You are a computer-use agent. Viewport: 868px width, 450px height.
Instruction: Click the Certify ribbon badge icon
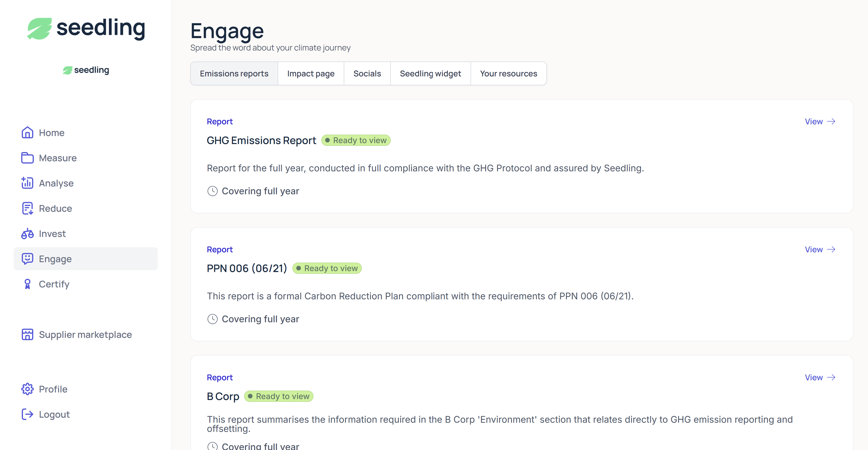click(27, 284)
